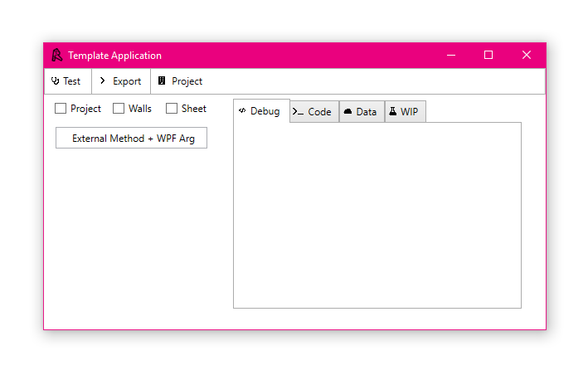Open the Data tab

(x=362, y=112)
